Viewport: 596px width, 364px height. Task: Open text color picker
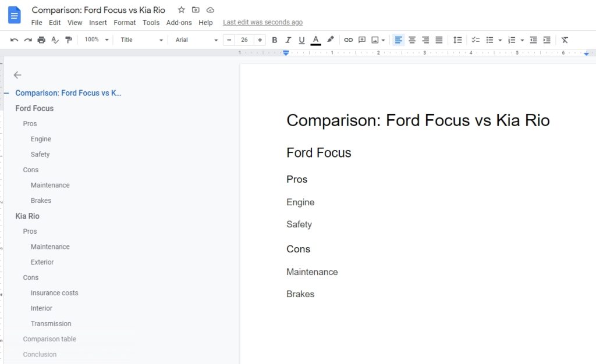click(315, 40)
